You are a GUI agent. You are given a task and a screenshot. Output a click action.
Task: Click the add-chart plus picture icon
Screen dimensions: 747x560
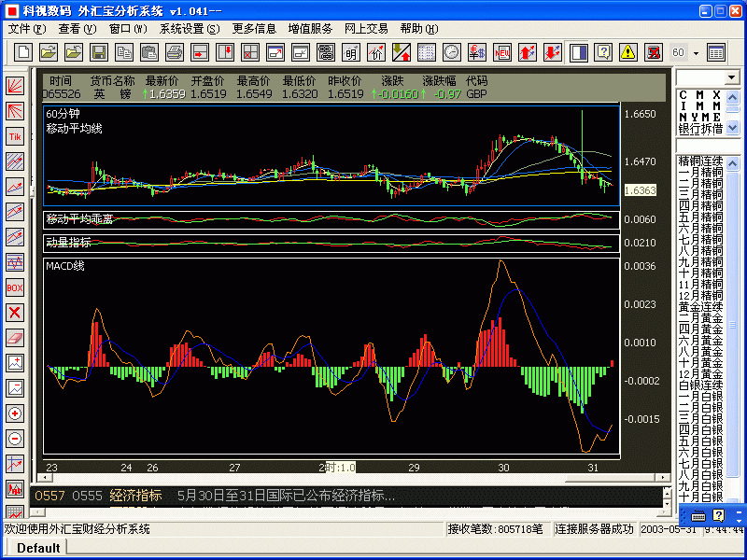point(15,363)
